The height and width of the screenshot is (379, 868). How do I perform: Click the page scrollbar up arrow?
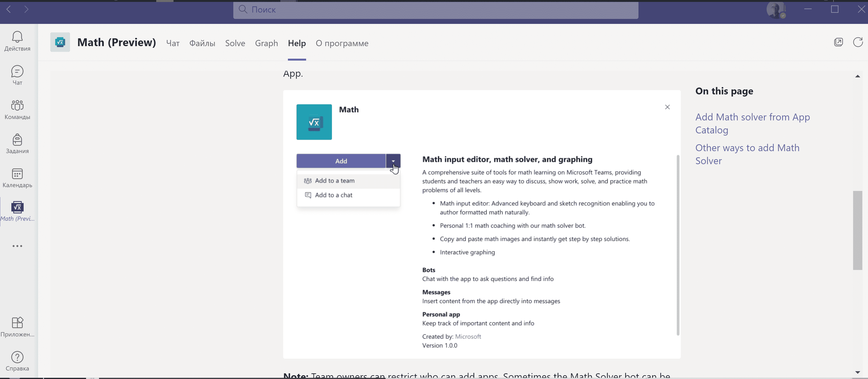coord(858,76)
